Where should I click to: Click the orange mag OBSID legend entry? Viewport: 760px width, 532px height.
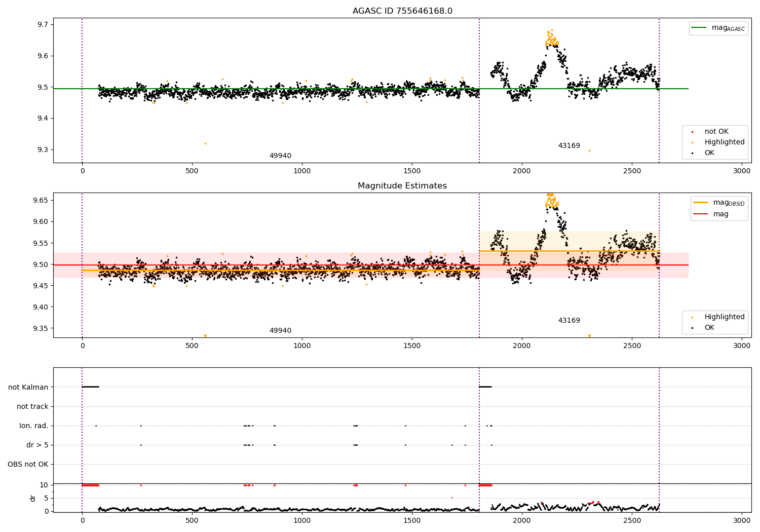coord(719,203)
